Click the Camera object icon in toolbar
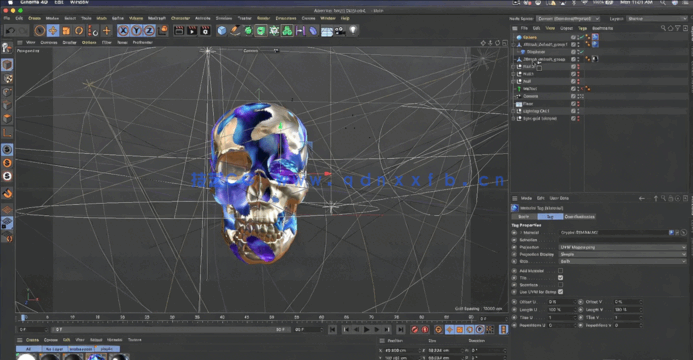 (339, 30)
